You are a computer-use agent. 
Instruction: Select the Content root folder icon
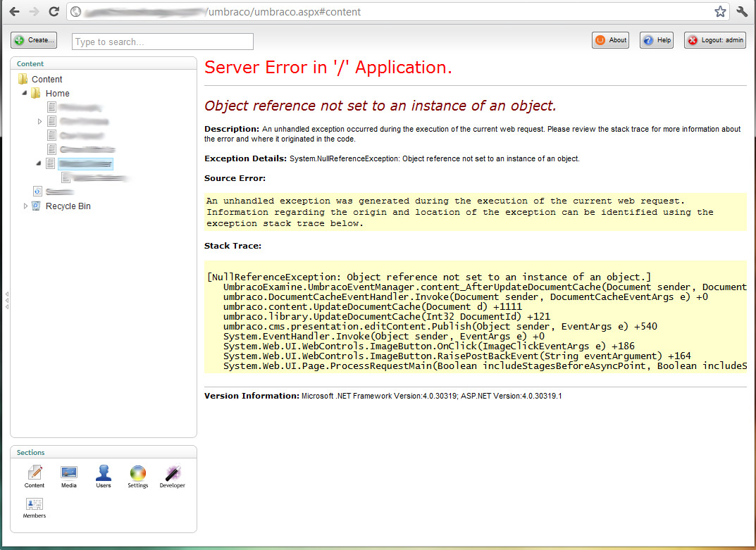pyautogui.click(x=23, y=79)
